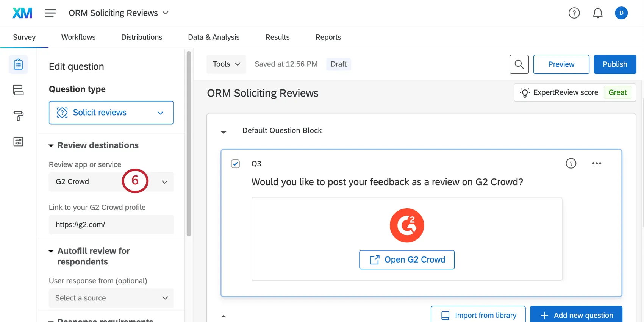
Task: Open the Tools dropdown
Action: click(x=226, y=64)
